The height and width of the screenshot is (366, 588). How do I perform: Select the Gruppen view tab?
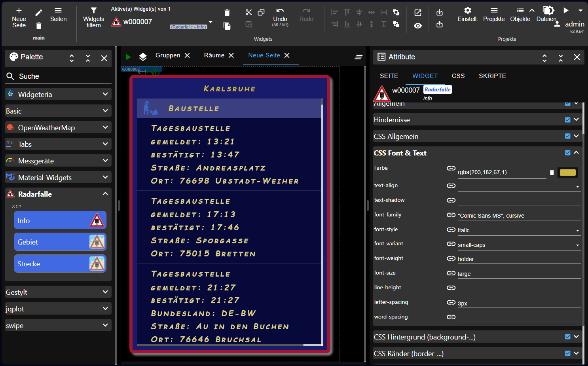(168, 55)
